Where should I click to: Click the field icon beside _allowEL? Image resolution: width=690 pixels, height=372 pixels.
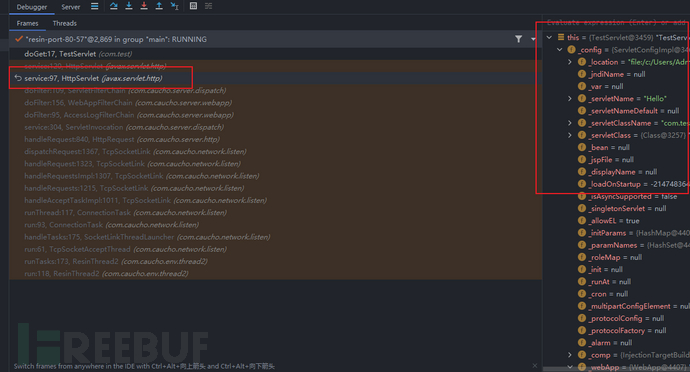pyautogui.click(x=582, y=221)
